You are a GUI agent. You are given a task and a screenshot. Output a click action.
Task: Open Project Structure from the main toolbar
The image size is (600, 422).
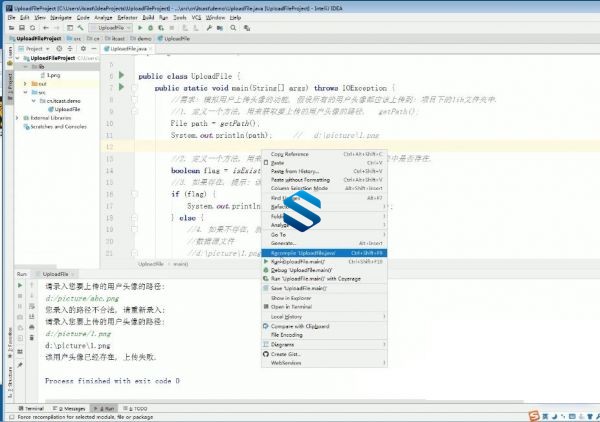click(x=220, y=28)
